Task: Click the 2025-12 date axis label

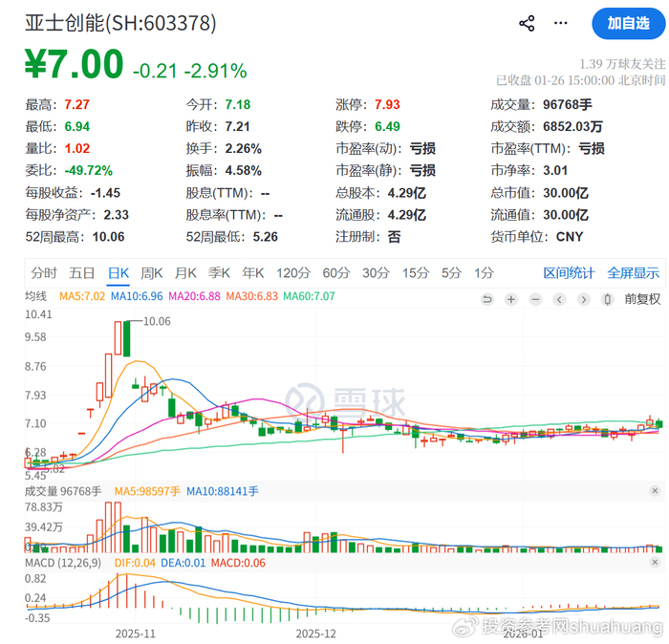Action: (x=316, y=633)
